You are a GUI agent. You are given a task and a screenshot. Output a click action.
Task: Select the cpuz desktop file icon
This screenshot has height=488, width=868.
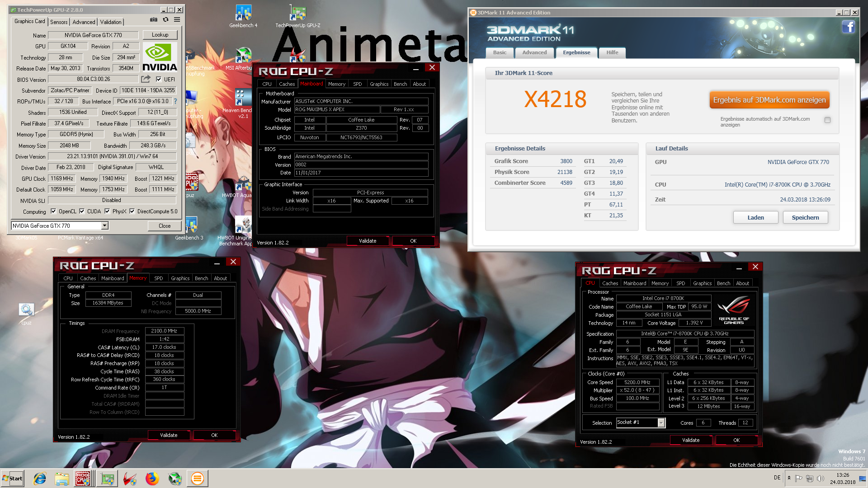[26, 314]
